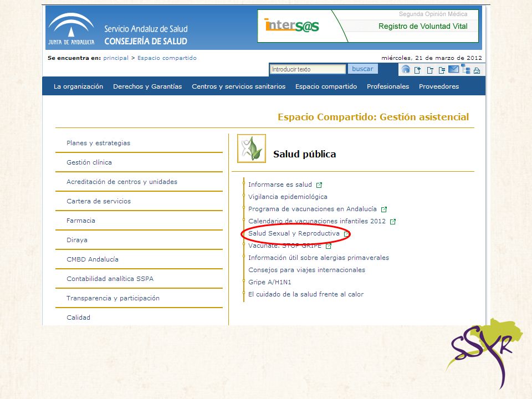Click the Junta de Andalucía home icon
532x399 pixels.
pos(406,69)
